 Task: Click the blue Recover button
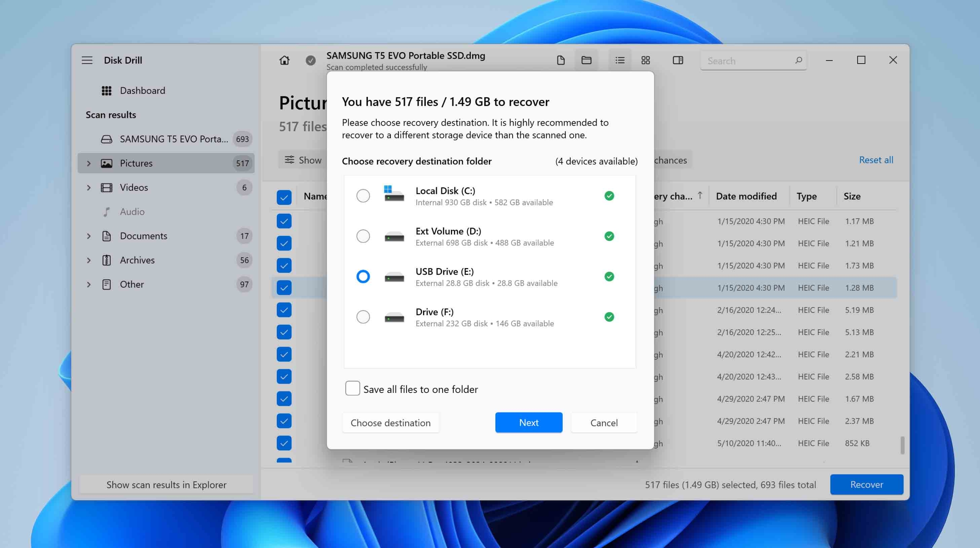tap(867, 484)
